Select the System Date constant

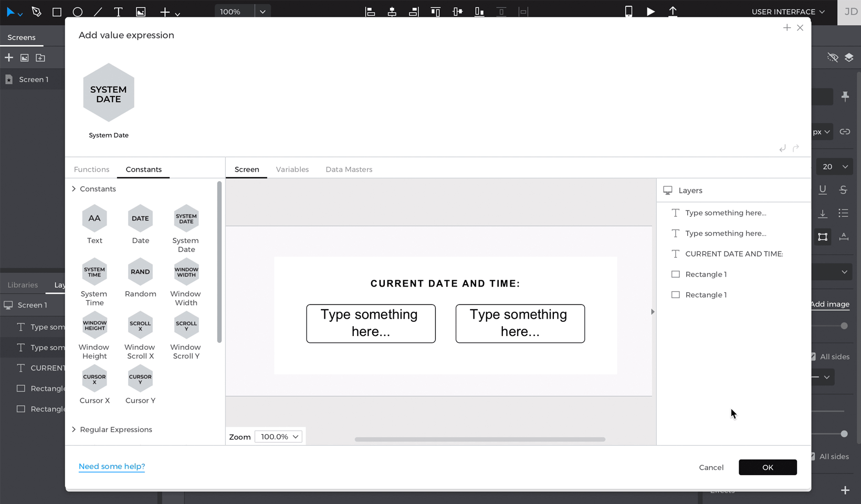click(x=185, y=218)
